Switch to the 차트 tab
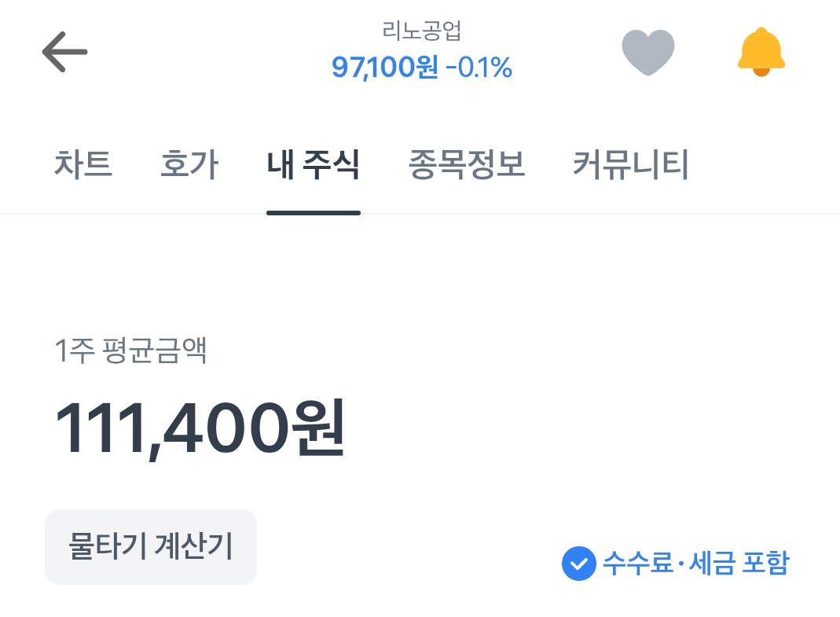The image size is (840, 617). [x=83, y=166]
